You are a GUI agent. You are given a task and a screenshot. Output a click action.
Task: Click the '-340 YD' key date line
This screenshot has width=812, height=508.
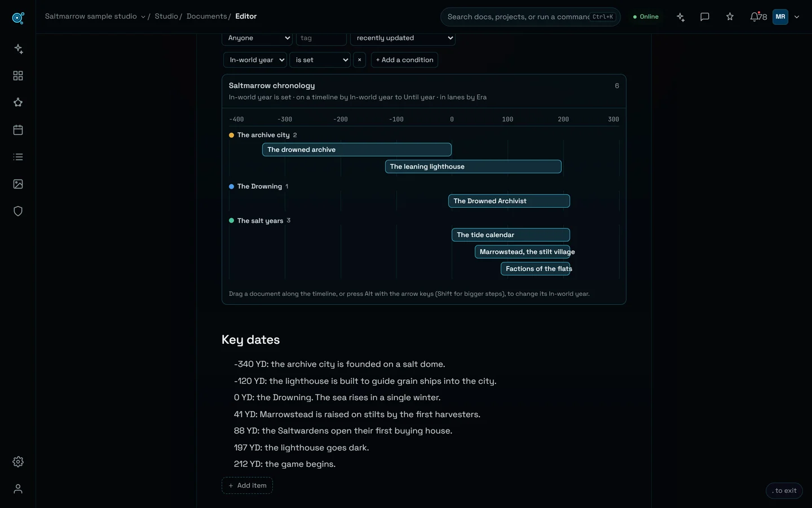tap(339, 364)
